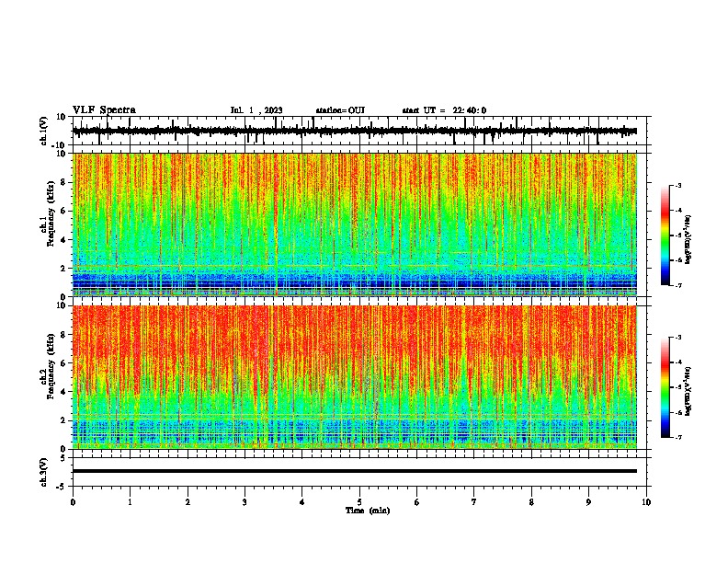This screenshot has width=728, height=563.
Task: Click the "7" tick on the time axis
Action: tap(474, 502)
